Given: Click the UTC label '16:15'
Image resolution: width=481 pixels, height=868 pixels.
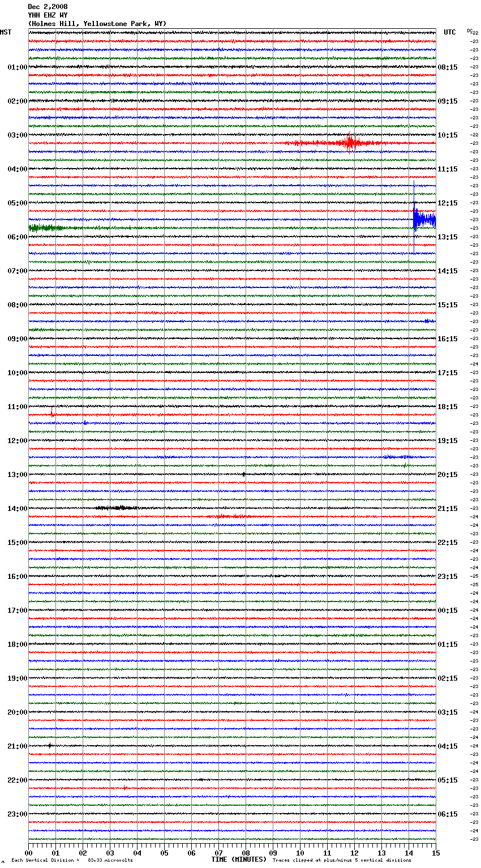Looking at the screenshot, I should 448,339.
